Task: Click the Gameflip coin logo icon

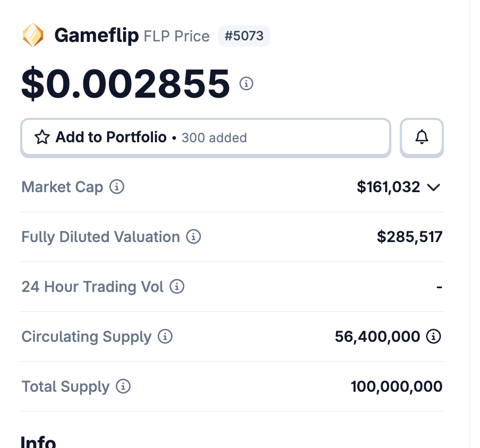Action: click(x=33, y=36)
